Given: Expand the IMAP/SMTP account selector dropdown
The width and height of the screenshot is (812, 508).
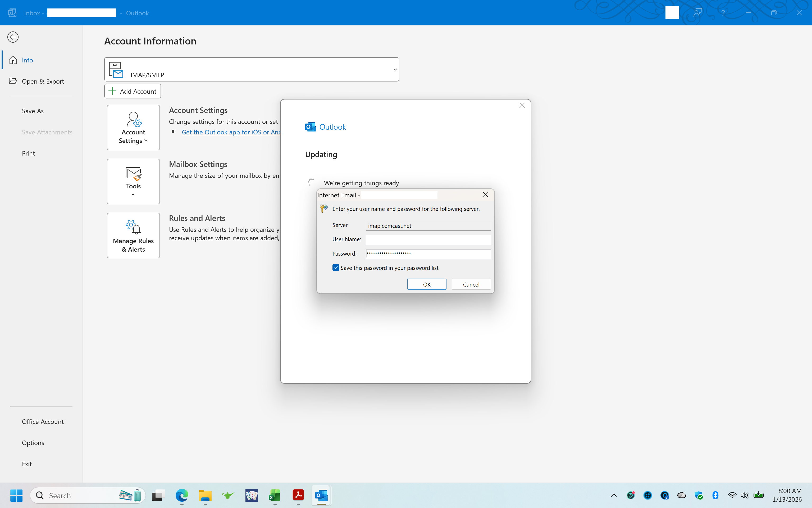Looking at the screenshot, I should click(x=395, y=70).
